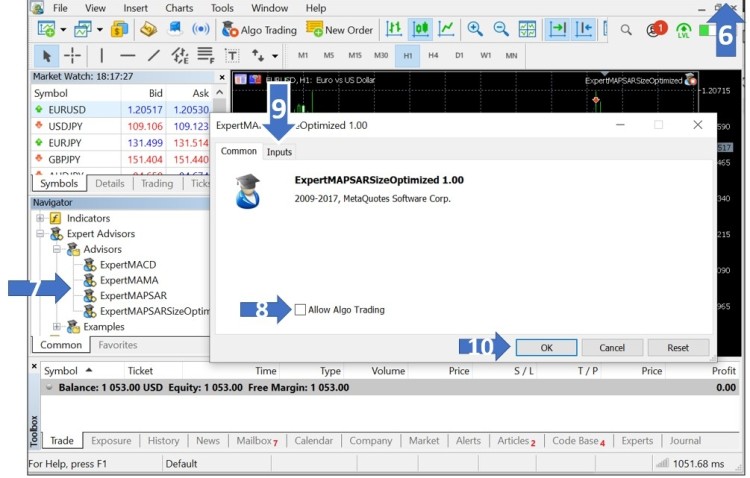Select the M15 timeframe
The image size is (750, 478).
355,56
